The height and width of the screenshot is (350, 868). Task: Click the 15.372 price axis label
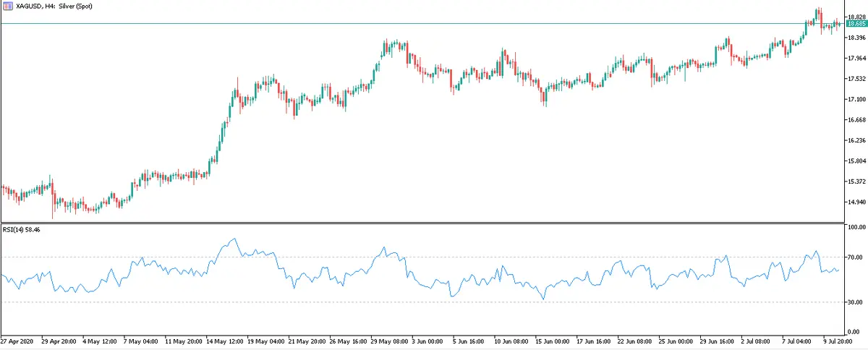pos(856,182)
